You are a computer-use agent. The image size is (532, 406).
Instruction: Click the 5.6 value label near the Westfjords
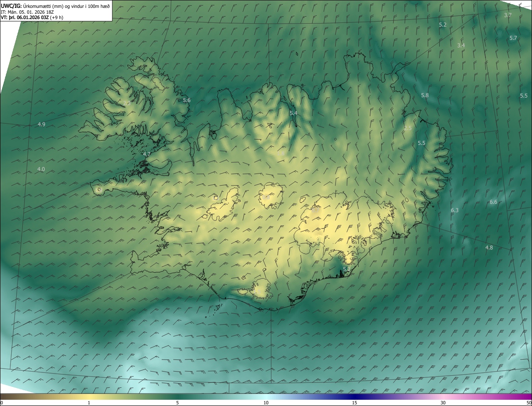[187, 100]
